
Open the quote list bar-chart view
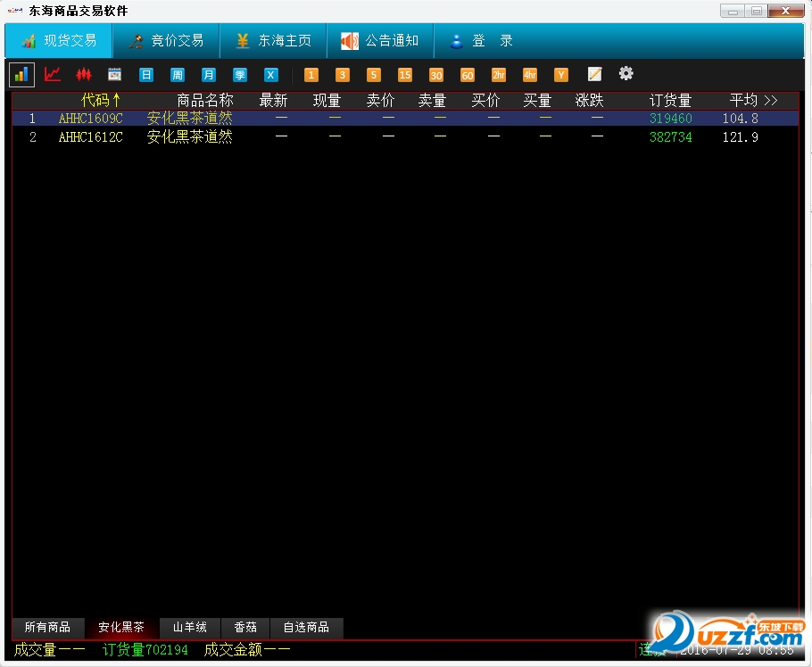click(x=21, y=75)
